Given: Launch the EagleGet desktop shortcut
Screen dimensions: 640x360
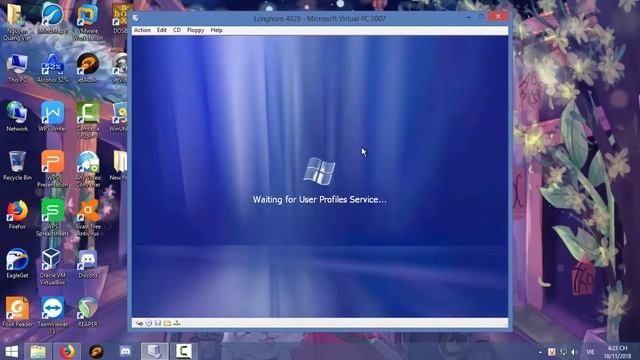Looking at the screenshot, I should 17,264.
